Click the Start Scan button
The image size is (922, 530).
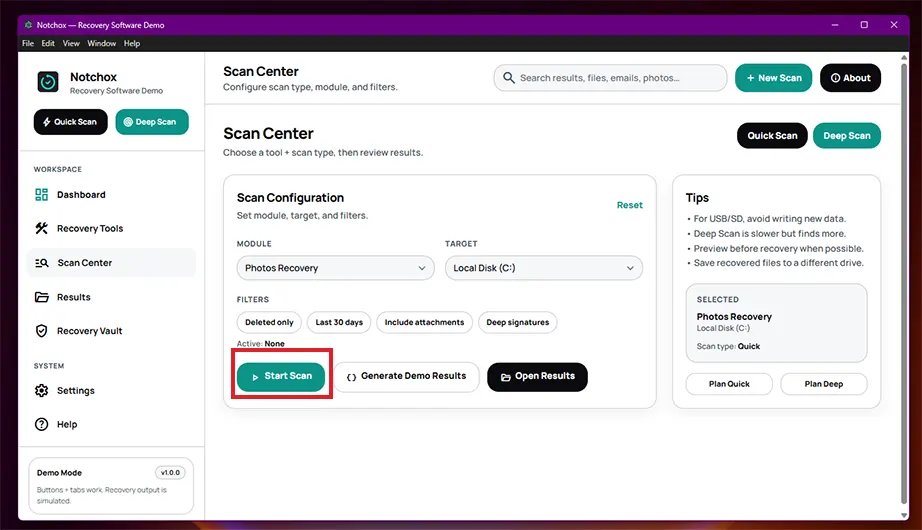pyautogui.click(x=281, y=376)
